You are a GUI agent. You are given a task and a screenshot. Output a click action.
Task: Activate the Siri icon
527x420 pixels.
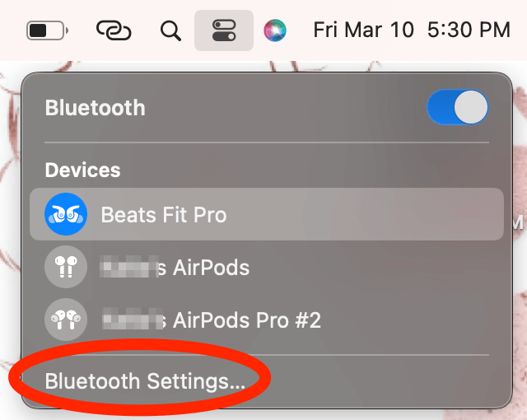click(275, 30)
